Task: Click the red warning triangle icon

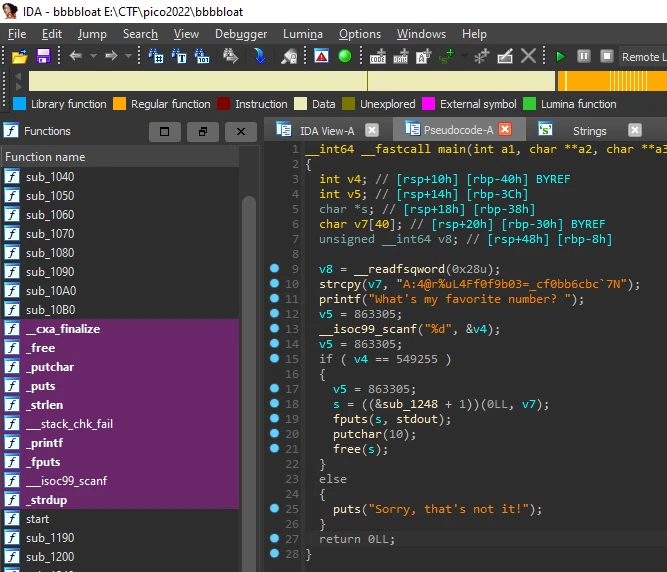Action: pyautogui.click(x=322, y=56)
